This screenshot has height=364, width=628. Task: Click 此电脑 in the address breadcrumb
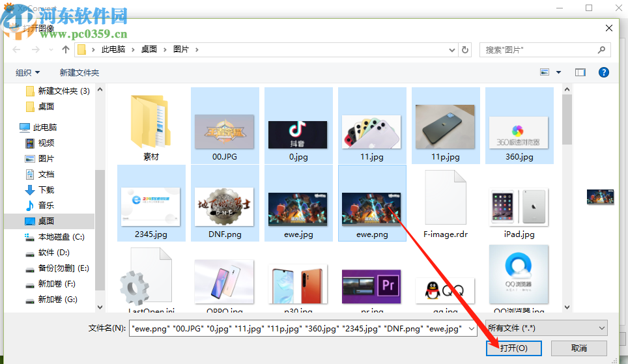(x=113, y=49)
